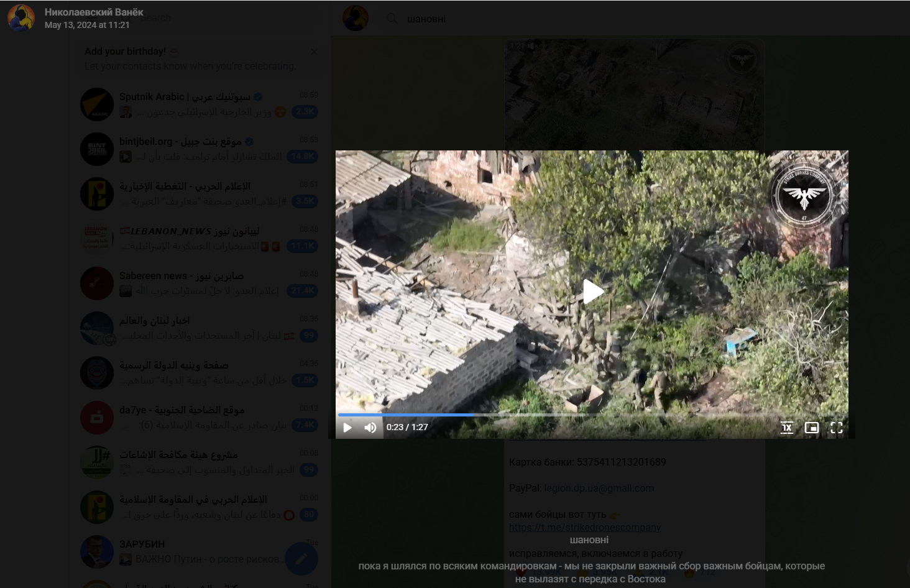Image resolution: width=910 pixels, height=588 pixels.
Task: Toggle fullscreen video mode
Action: coord(837,428)
